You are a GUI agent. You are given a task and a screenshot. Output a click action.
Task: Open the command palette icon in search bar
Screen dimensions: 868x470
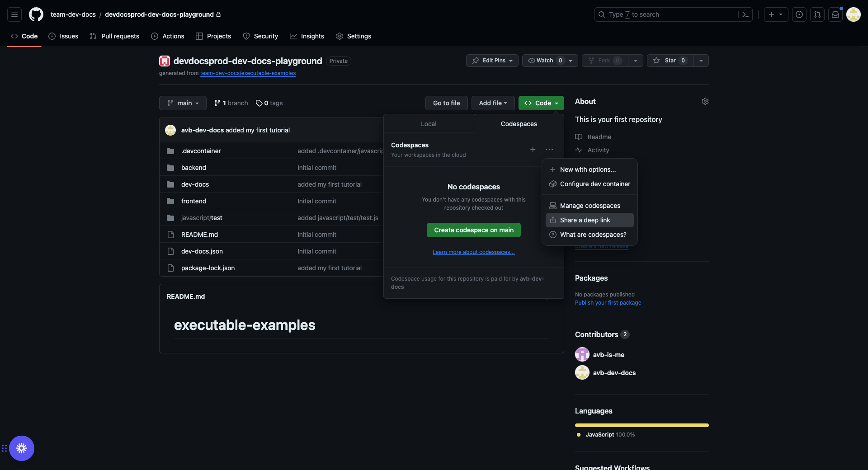pyautogui.click(x=745, y=14)
